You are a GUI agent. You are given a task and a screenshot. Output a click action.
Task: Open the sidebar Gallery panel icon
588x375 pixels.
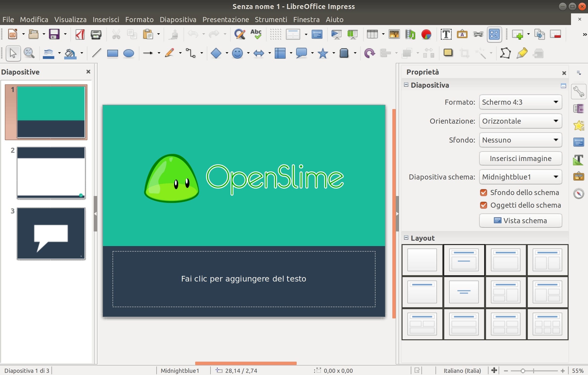579,176
